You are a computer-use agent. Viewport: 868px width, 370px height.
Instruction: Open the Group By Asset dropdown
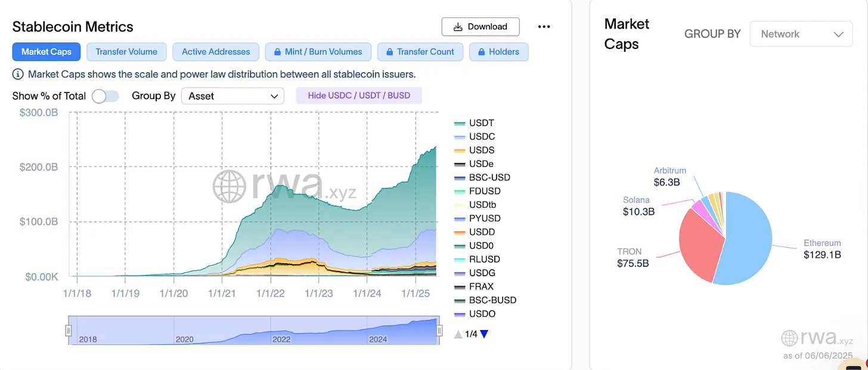click(x=232, y=96)
